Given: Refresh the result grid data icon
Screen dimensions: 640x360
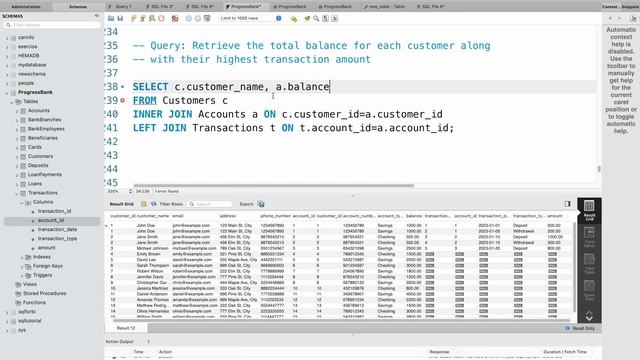Looking at the screenshot, I should pos(153,204).
